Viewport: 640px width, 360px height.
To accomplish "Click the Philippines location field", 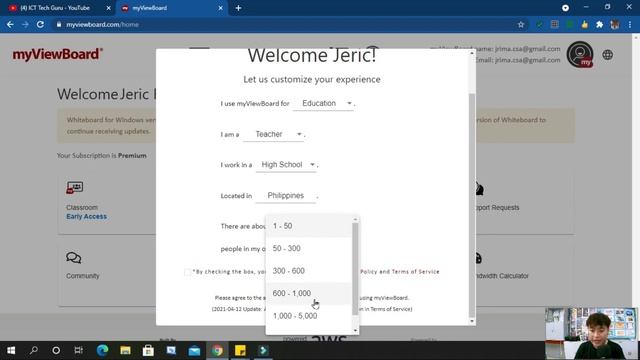I will [286, 196].
